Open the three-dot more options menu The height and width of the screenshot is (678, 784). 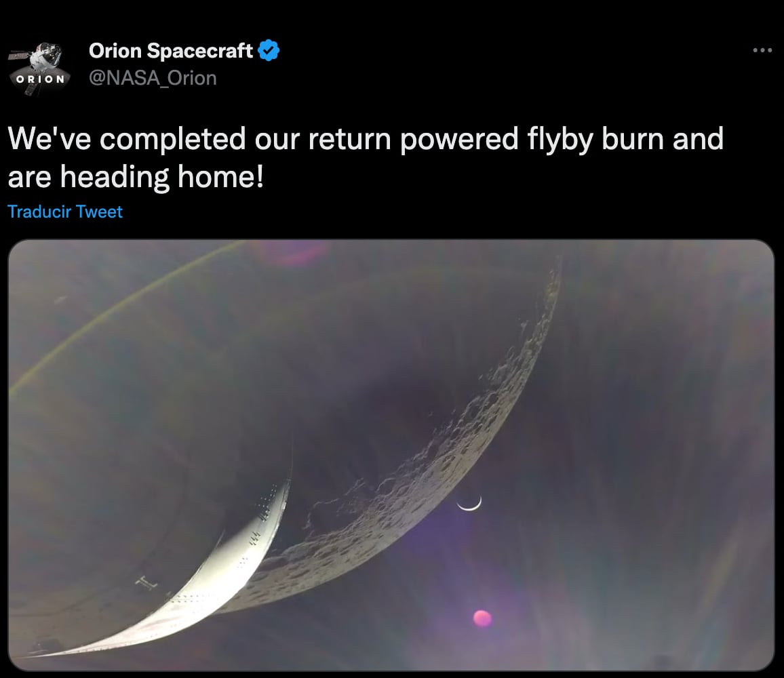(762, 50)
